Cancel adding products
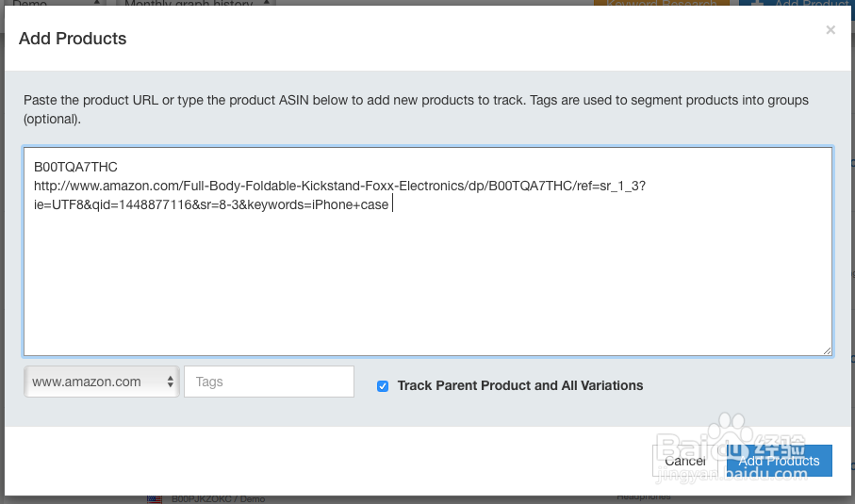 [685, 461]
